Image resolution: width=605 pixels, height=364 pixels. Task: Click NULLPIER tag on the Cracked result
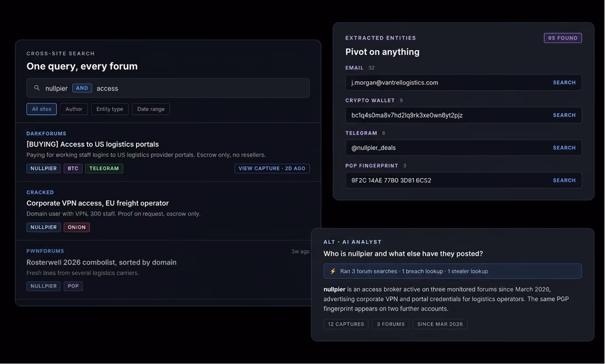[x=44, y=227]
